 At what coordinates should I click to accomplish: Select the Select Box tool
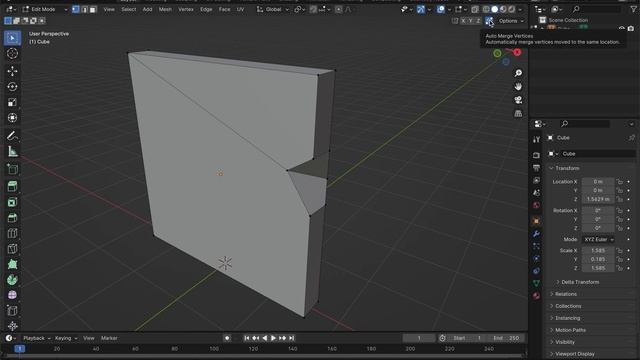12,38
